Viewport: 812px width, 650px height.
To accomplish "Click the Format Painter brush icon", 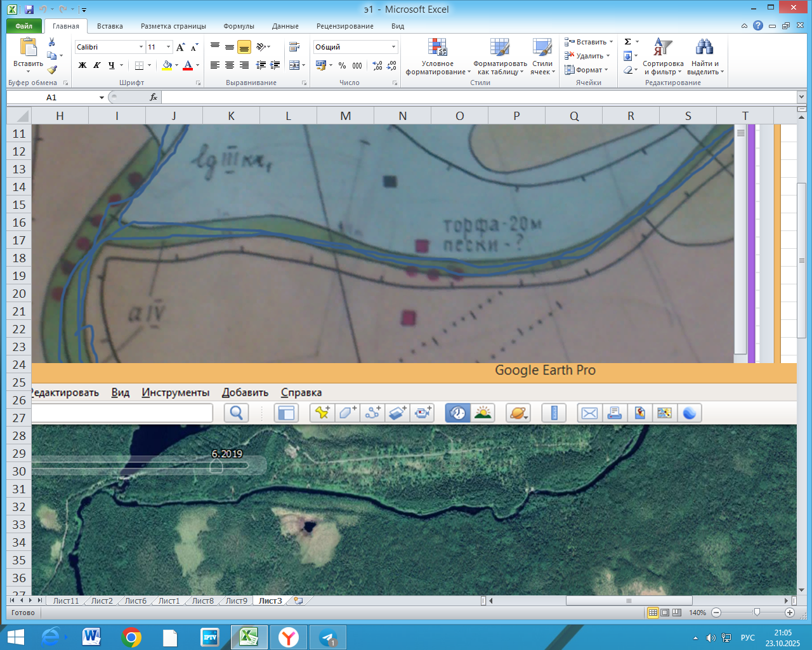I will click(x=52, y=70).
